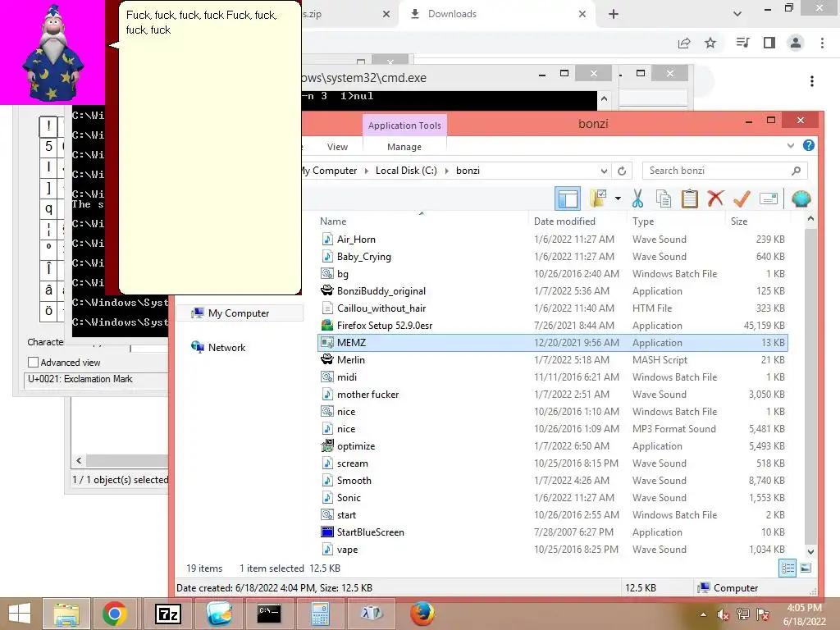Expand the ribbon with the chevron arrow
840x630 pixels.
pos(790,145)
